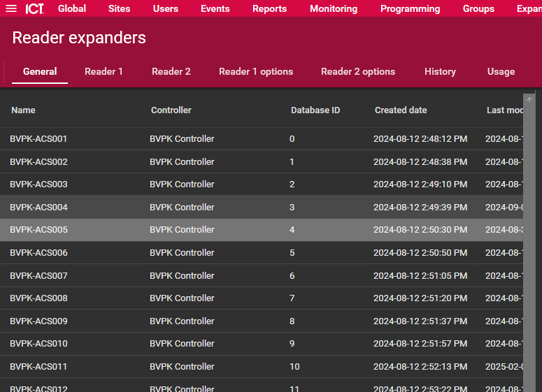Sort by the Database ID column header
The image size is (542, 392).
click(315, 110)
